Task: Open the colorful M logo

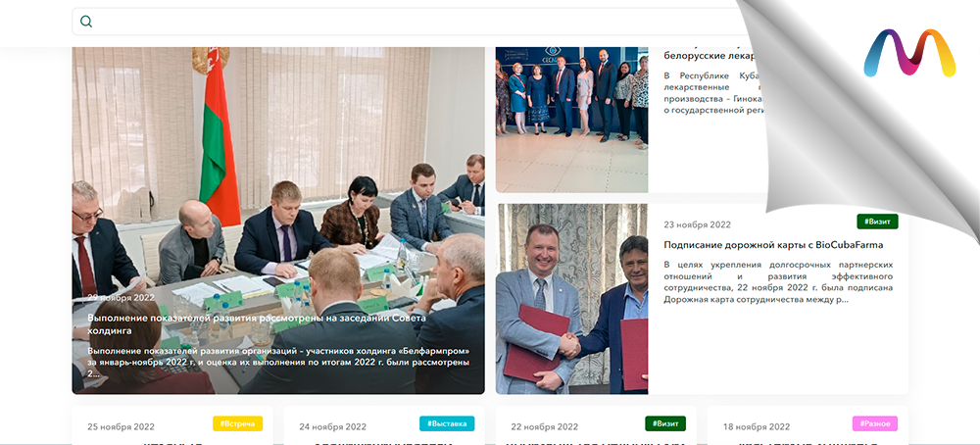Action: 909,53
